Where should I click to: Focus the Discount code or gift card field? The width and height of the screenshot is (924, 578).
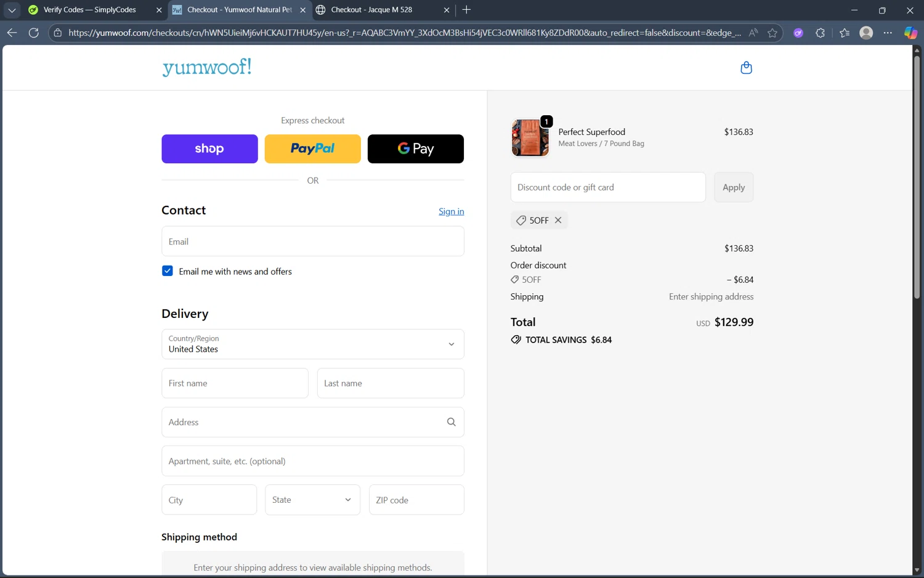(x=608, y=187)
